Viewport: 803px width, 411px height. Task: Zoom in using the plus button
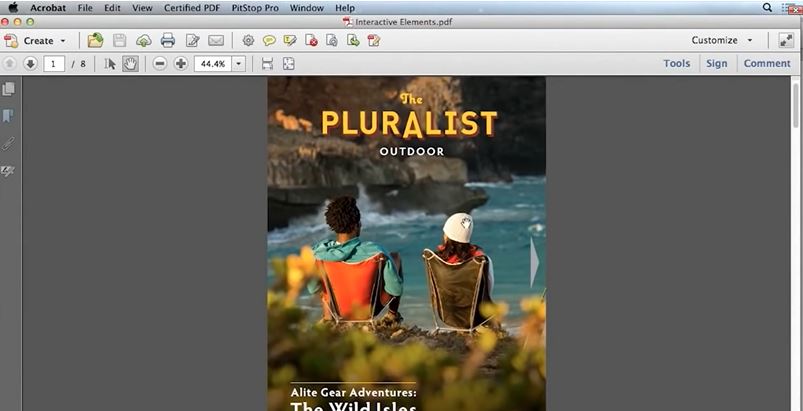pyautogui.click(x=180, y=63)
